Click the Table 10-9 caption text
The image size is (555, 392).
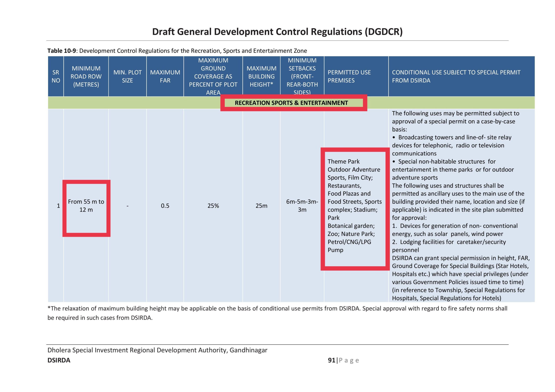(177, 51)
